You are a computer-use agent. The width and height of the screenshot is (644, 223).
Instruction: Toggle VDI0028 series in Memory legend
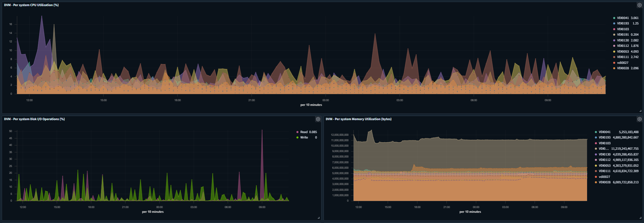click(604, 182)
